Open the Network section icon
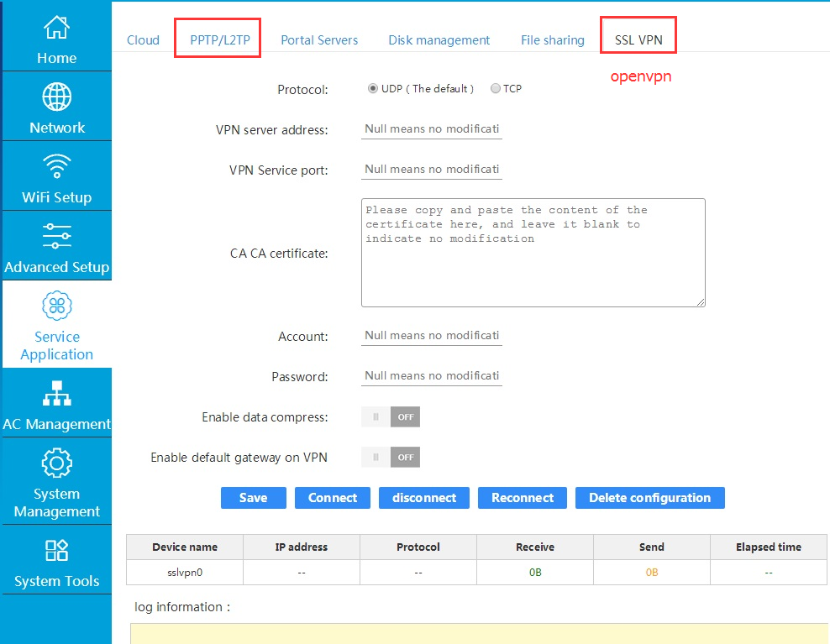The height and width of the screenshot is (644, 830). [x=56, y=97]
